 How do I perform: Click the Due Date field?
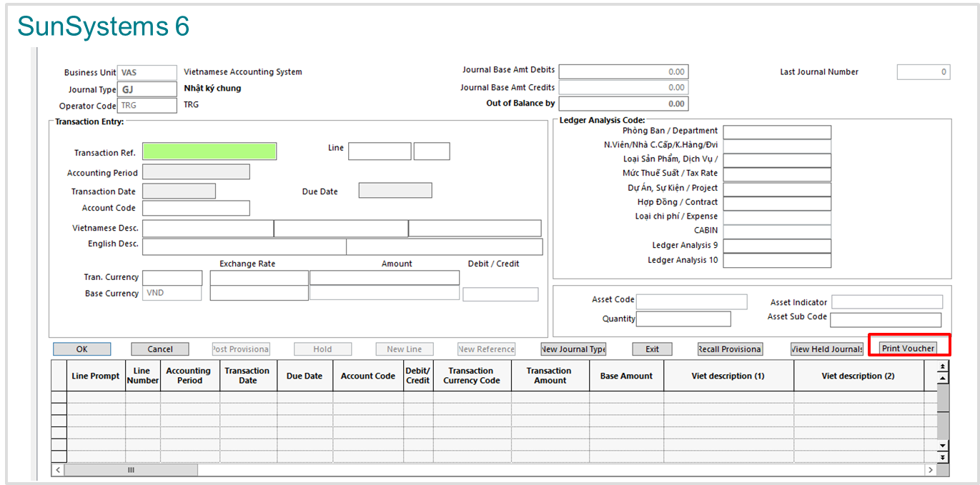tap(395, 191)
